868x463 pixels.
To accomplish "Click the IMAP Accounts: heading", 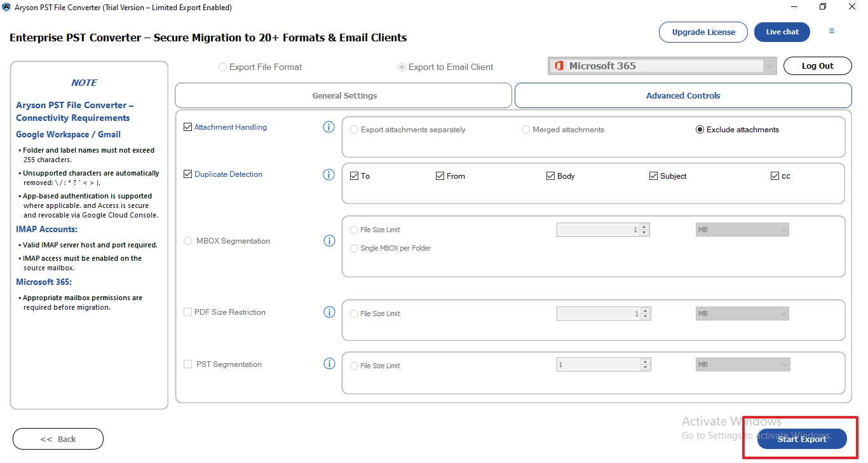I will tap(46, 229).
